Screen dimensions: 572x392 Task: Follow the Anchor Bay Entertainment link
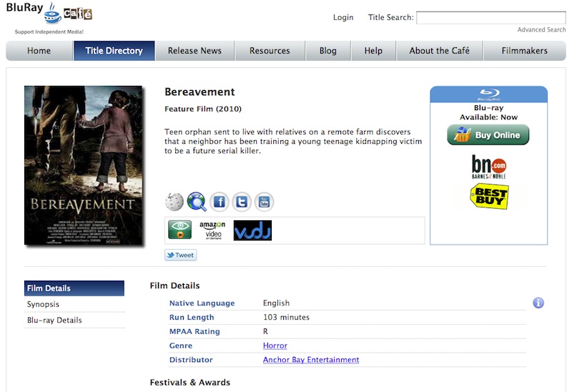tap(310, 360)
